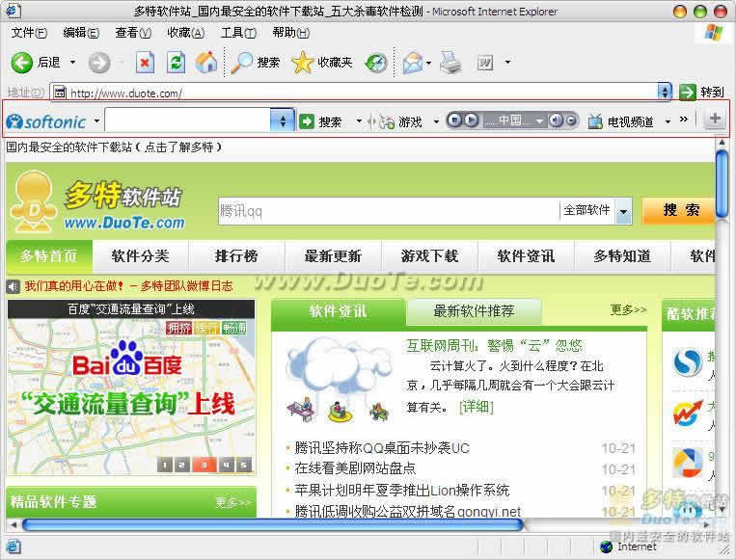
Task: Click the site search field with 腾讯qq
Action: click(389, 210)
